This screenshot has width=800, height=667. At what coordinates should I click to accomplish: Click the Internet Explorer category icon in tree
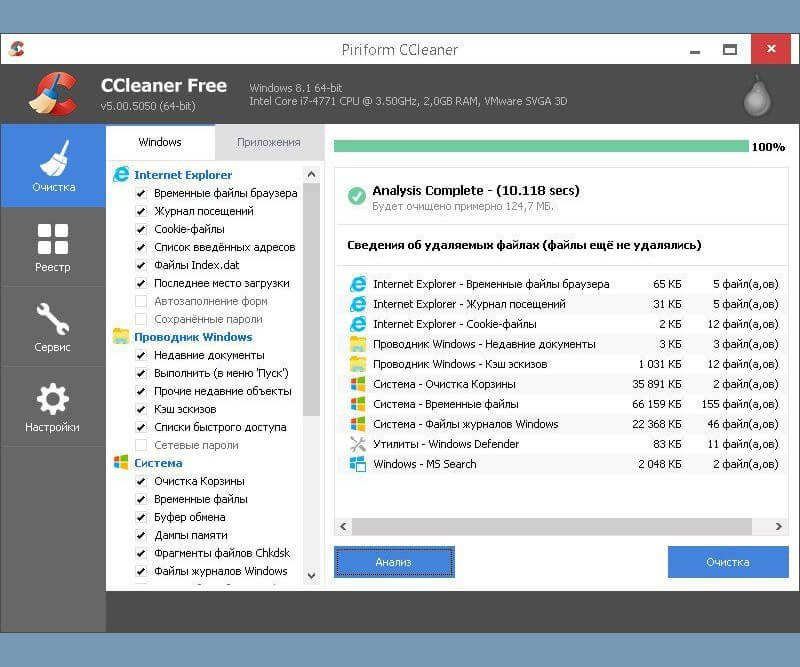point(121,175)
